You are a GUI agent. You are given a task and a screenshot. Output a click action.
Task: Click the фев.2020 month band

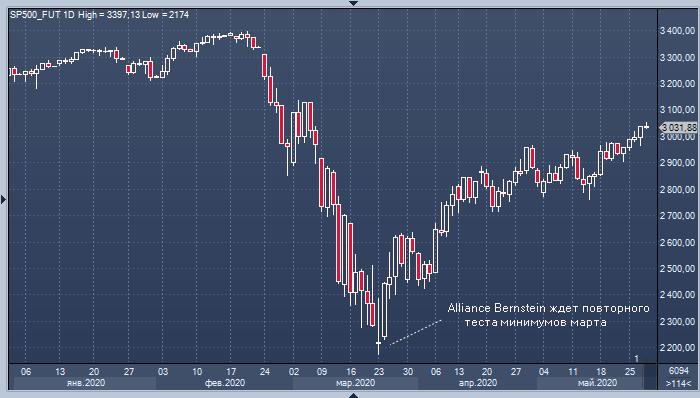tap(225, 383)
